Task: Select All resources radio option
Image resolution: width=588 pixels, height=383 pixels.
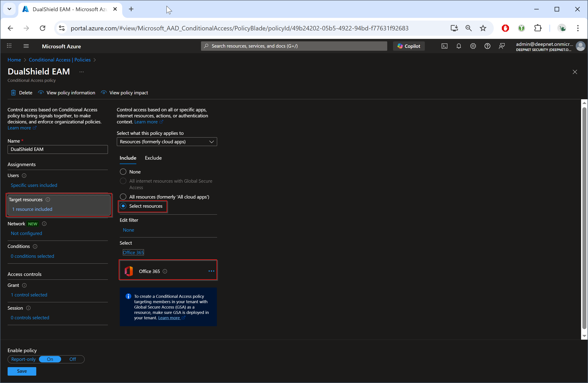Action: point(123,197)
